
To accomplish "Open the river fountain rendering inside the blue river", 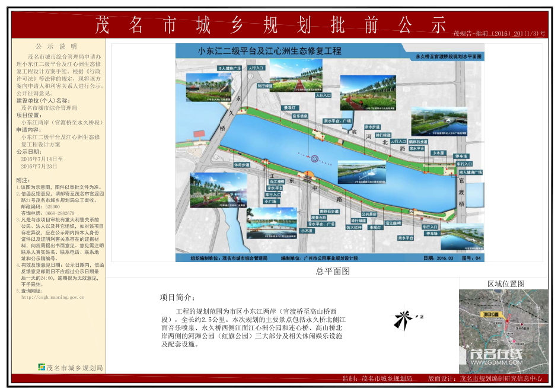I will click(x=362, y=172).
